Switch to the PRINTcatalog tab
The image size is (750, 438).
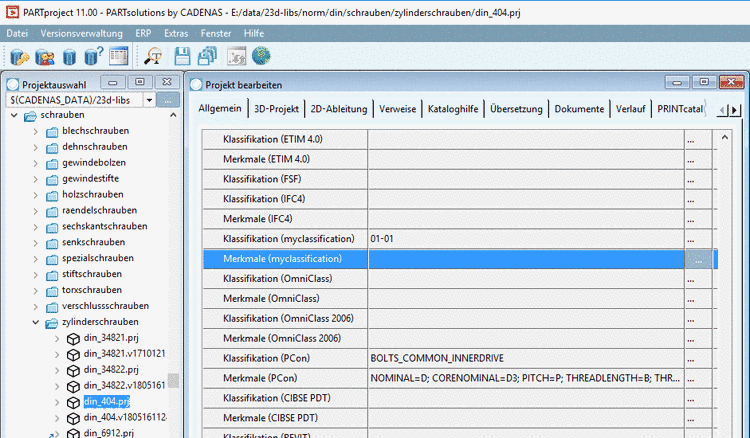coord(680,109)
